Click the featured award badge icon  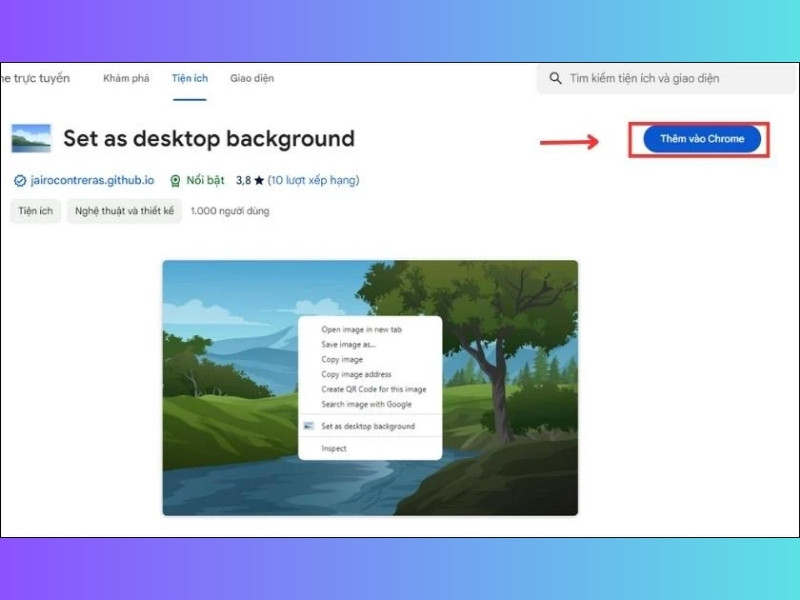tap(175, 181)
